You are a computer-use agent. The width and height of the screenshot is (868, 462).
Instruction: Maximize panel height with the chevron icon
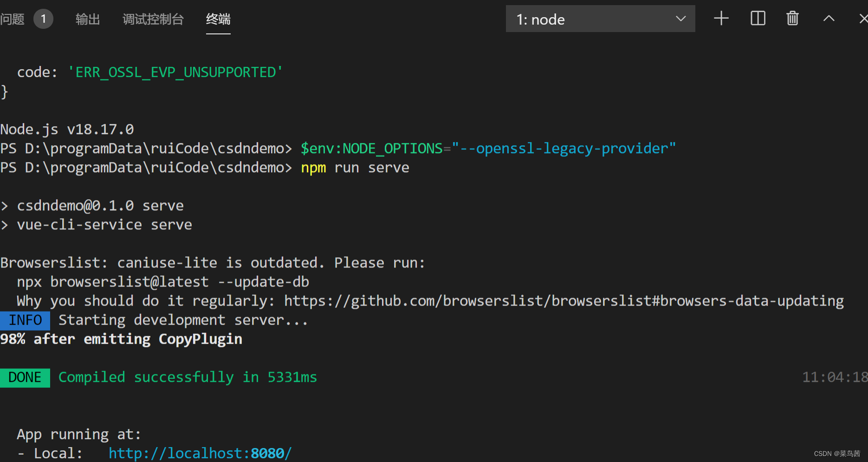click(x=829, y=19)
